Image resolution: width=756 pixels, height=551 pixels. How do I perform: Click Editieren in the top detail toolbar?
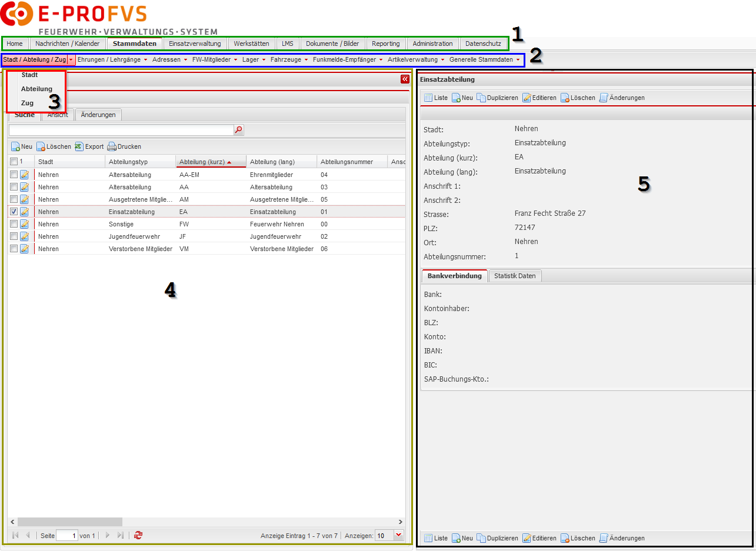pos(539,98)
